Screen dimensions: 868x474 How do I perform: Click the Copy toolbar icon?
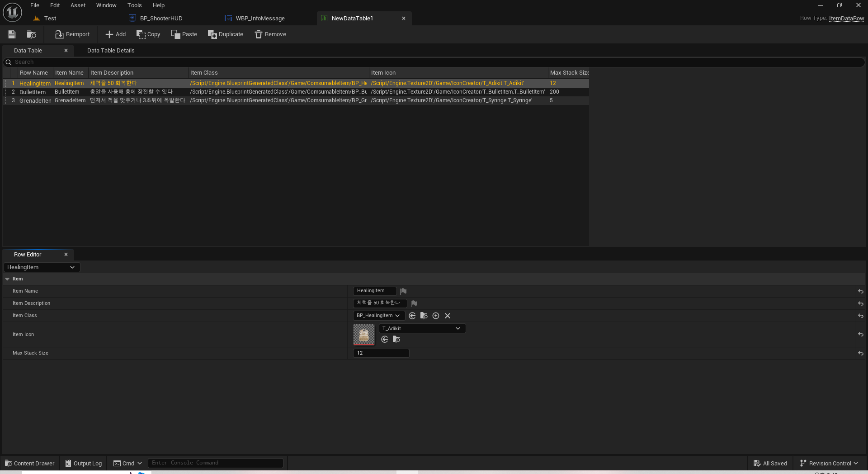coord(148,34)
